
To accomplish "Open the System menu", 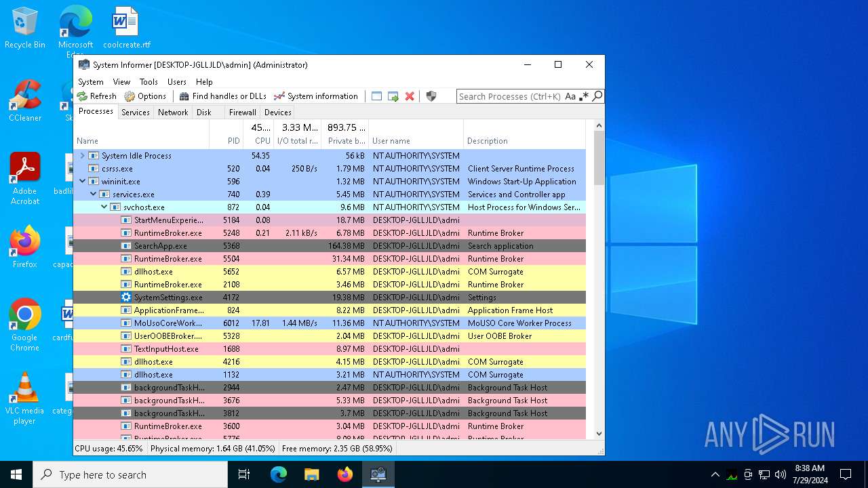I will tap(91, 81).
